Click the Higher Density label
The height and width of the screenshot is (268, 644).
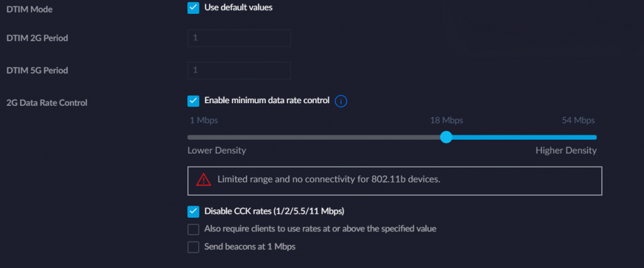pyautogui.click(x=566, y=151)
